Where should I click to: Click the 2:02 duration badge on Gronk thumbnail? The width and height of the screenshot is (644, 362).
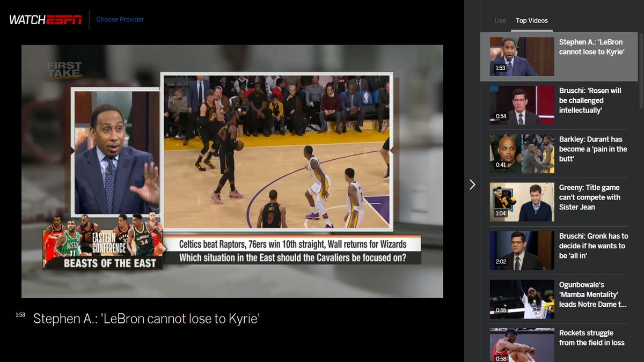pos(501,262)
